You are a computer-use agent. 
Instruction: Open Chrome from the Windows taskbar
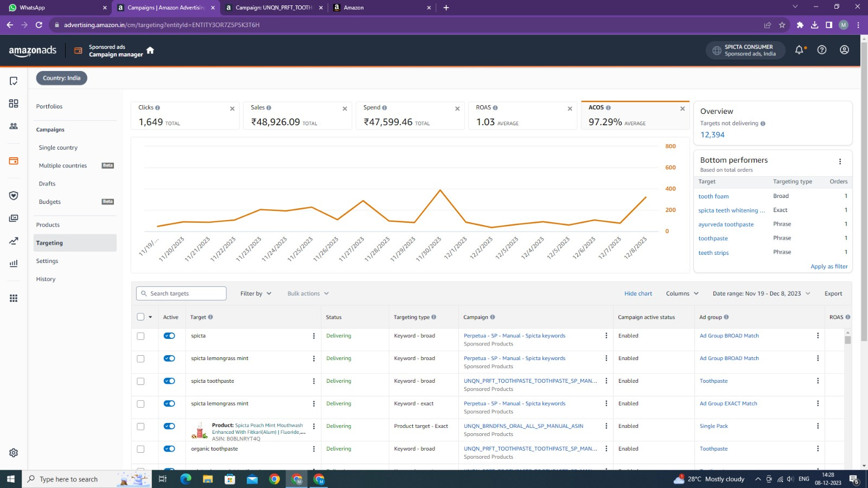coord(275,479)
